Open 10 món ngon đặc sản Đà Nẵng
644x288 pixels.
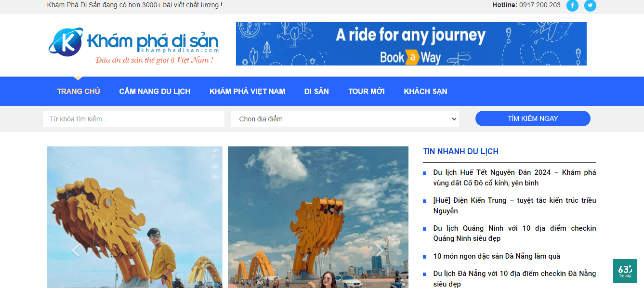496,256
